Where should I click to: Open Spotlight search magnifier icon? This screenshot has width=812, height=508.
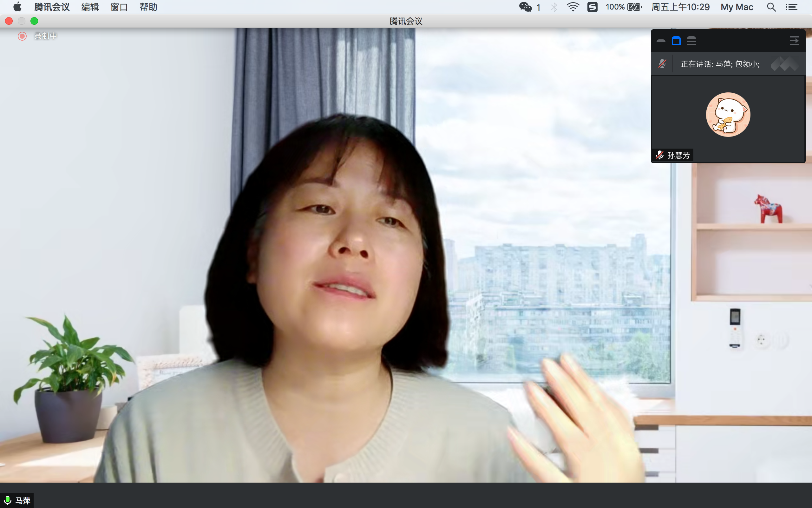point(771,7)
